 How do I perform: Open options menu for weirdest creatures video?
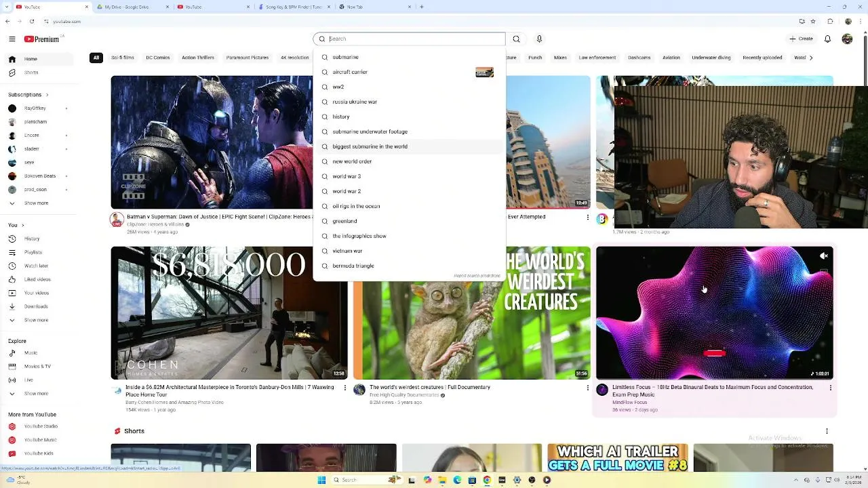[x=588, y=388]
